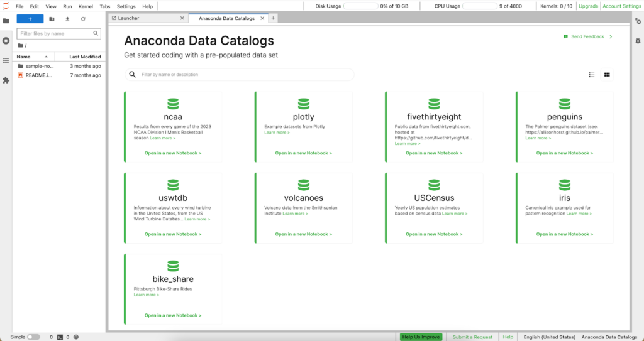The width and height of the screenshot is (644, 341).
Task: Open the file browser sidebar icon
Action: click(6, 21)
